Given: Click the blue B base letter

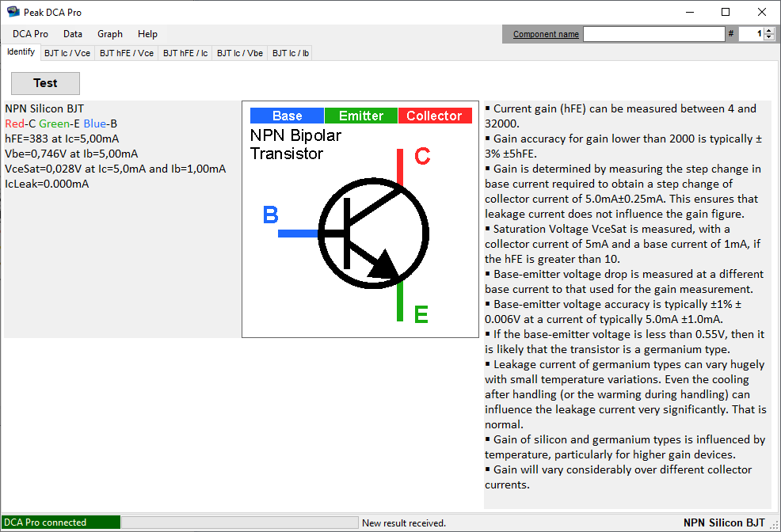Looking at the screenshot, I should [270, 215].
